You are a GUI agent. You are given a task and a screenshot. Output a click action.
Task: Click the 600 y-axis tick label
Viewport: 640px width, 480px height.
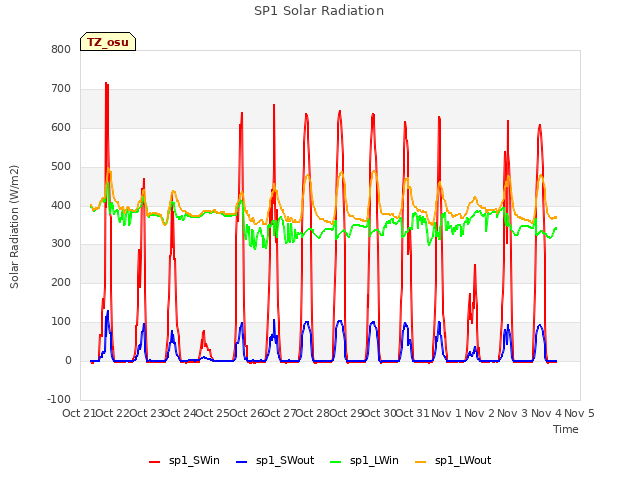[x=61, y=127]
